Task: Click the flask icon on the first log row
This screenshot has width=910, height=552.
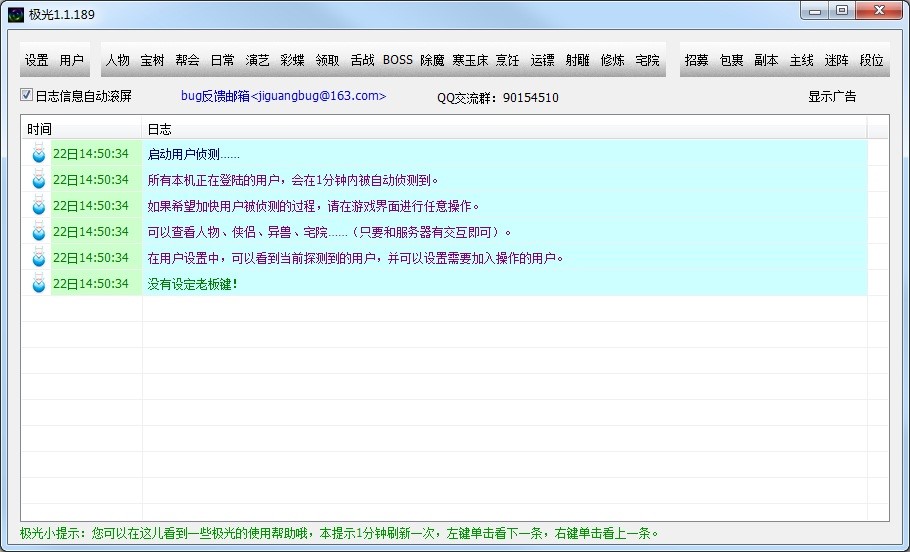Action: click(x=38, y=154)
